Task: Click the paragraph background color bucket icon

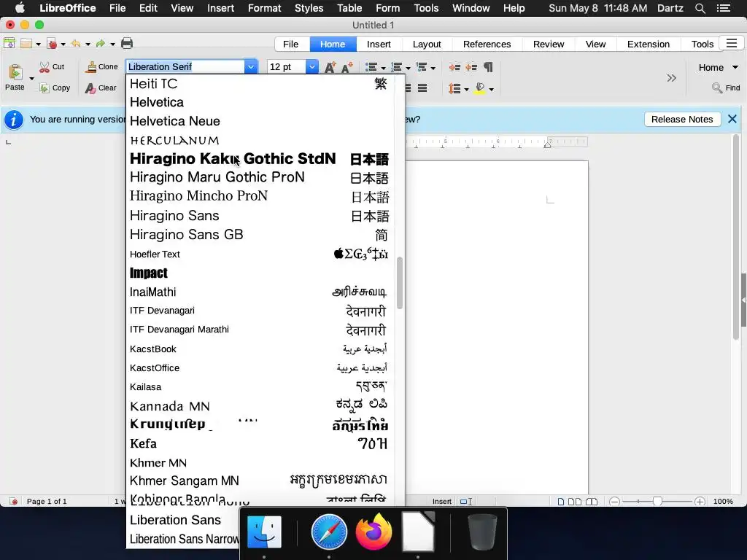Action: click(480, 88)
